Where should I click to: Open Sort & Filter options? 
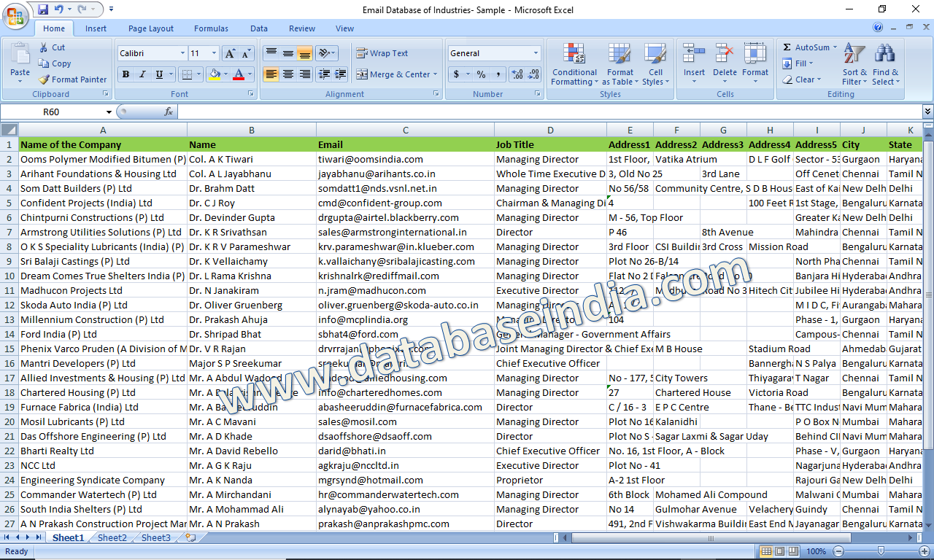point(854,64)
